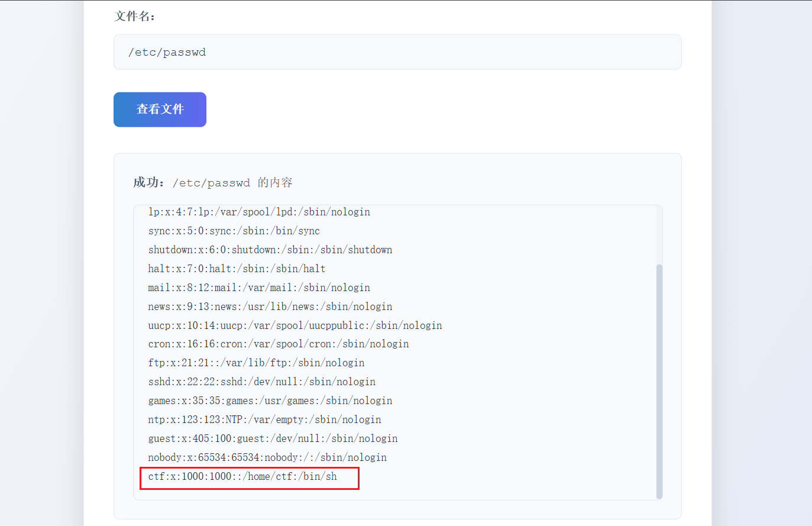
Task: Click the 文件名 label
Action: click(x=134, y=17)
